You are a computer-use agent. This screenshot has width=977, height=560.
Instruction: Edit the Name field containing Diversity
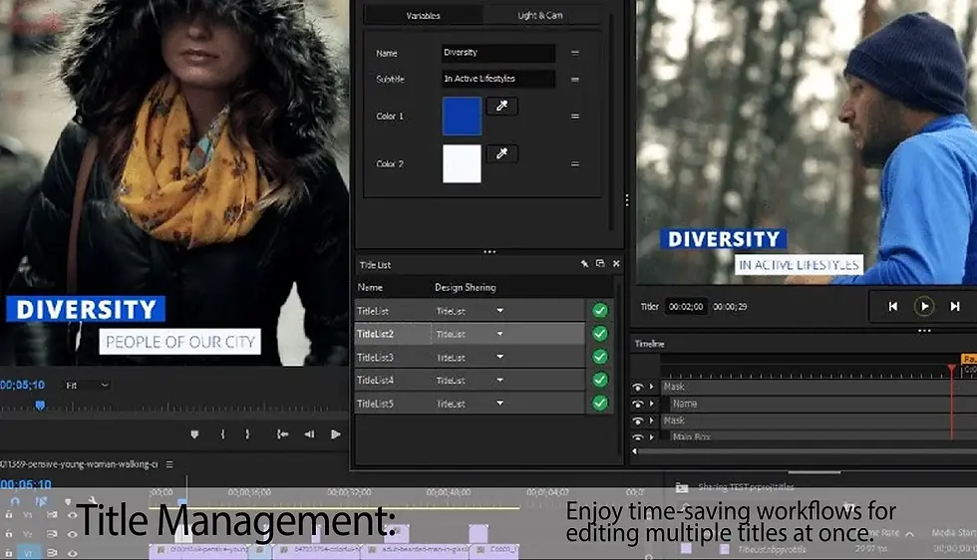pyautogui.click(x=497, y=53)
